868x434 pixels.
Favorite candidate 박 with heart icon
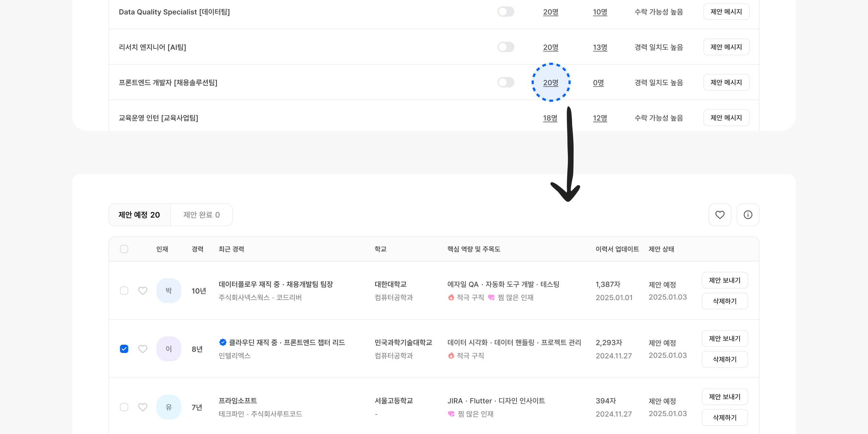143,291
